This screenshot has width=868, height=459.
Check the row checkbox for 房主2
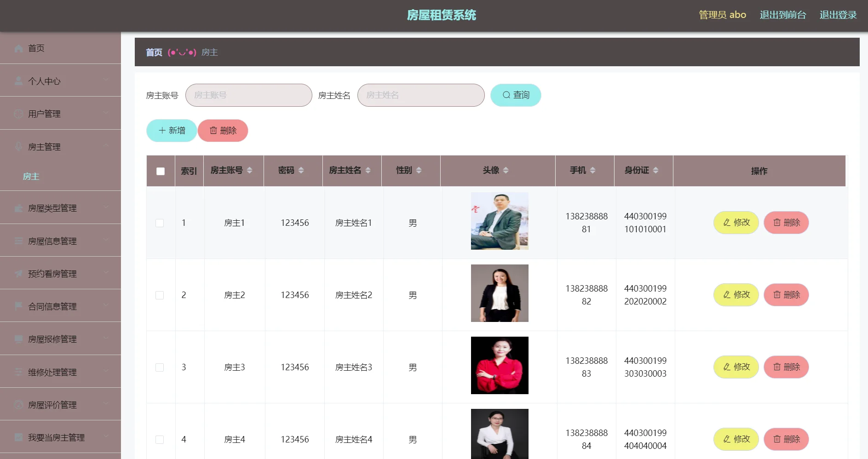coord(160,295)
